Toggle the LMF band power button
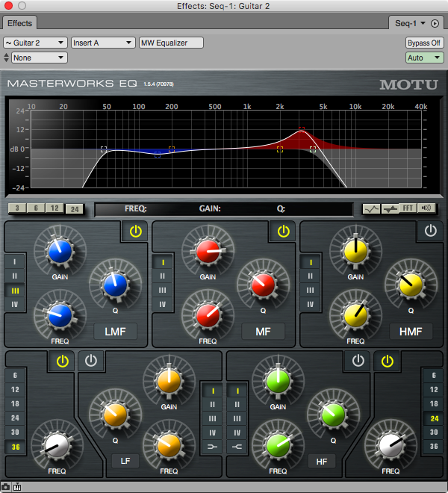The height and width of the screenshot is (493, 448). tap(135, 232)
